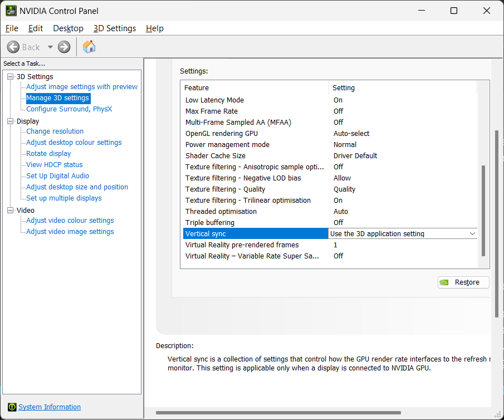Select Virtual Reality pre-rendered frames row
Image resolution: width=504 pixels, height=420 pixels.
click(x=330, y=245)
